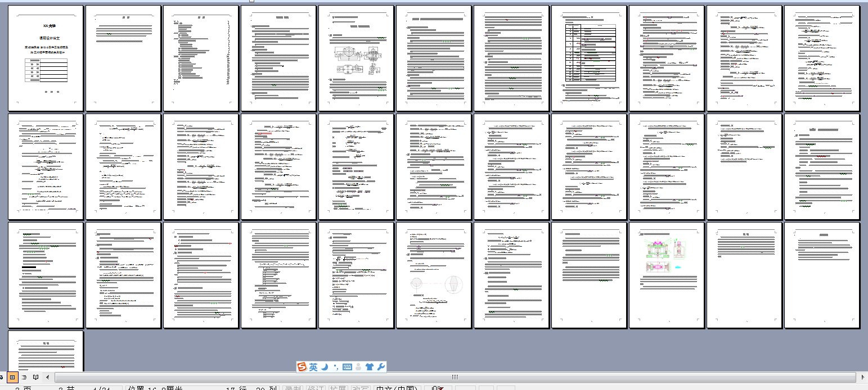868x390 pixels.
Task: Toggle the IME punctuation mode icon
Action: pyautogui.click(x=336, y=367)
